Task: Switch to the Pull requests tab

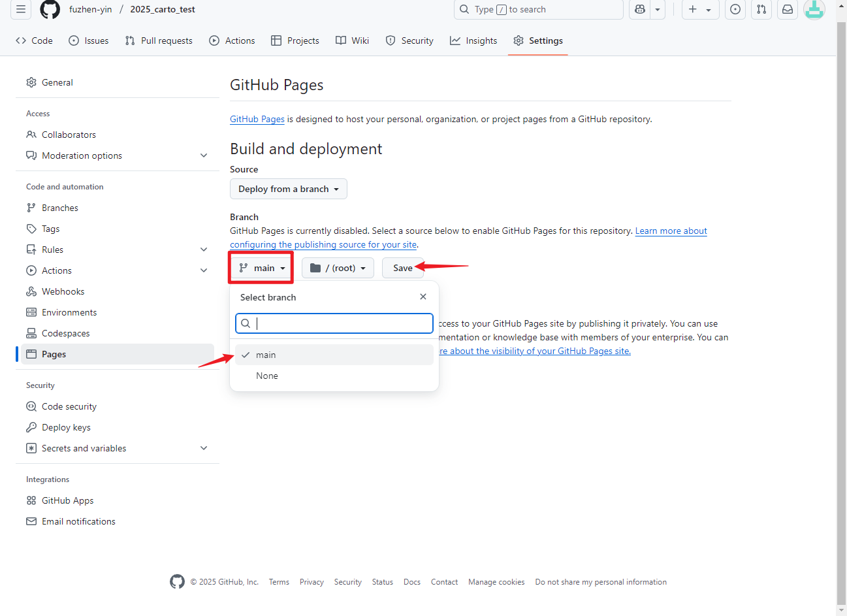Action: click(x=159, y=41)
